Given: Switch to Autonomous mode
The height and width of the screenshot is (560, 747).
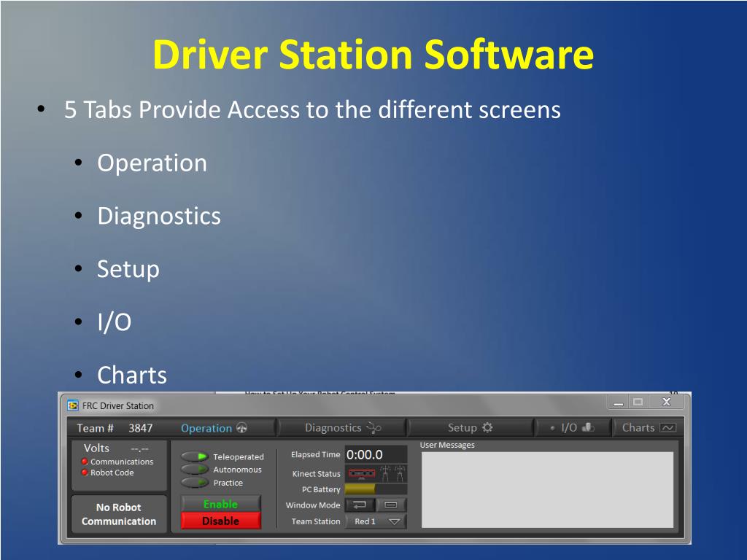Looking at the screenshot, I should click(195, 470).
